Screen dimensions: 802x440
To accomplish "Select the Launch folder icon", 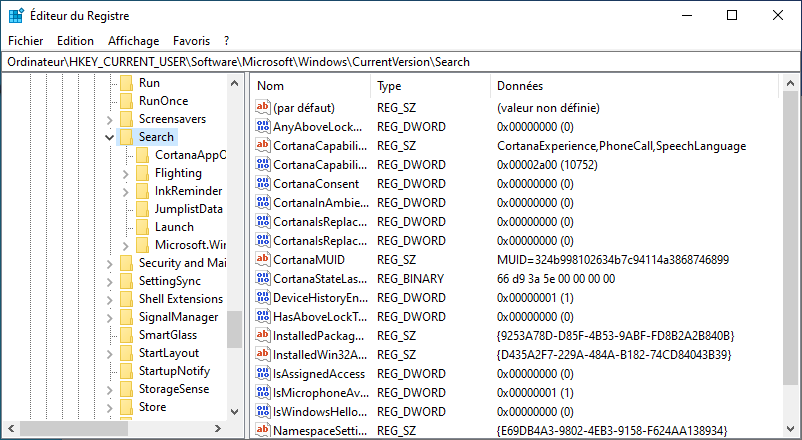I will click(x=143, y=227).
